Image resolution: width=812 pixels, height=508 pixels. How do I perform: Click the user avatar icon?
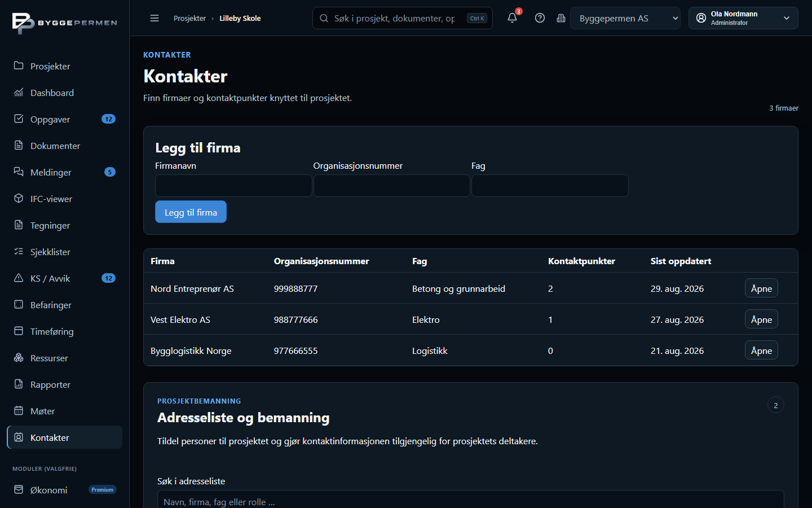[x=701, y=18]
